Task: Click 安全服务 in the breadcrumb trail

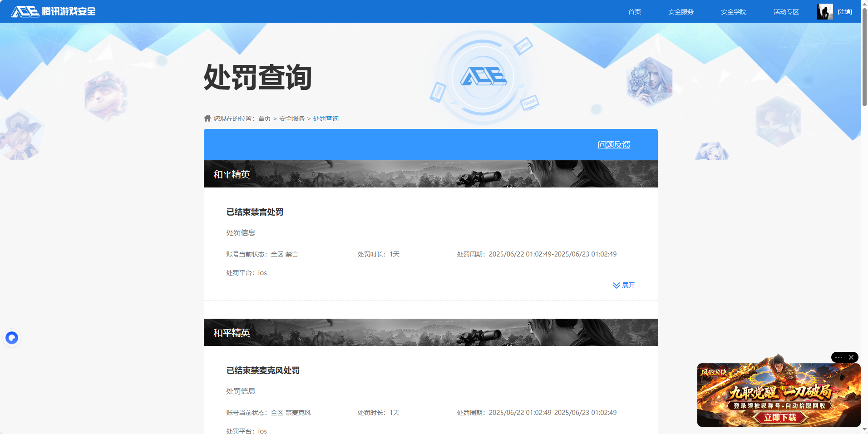Action: 292,118
